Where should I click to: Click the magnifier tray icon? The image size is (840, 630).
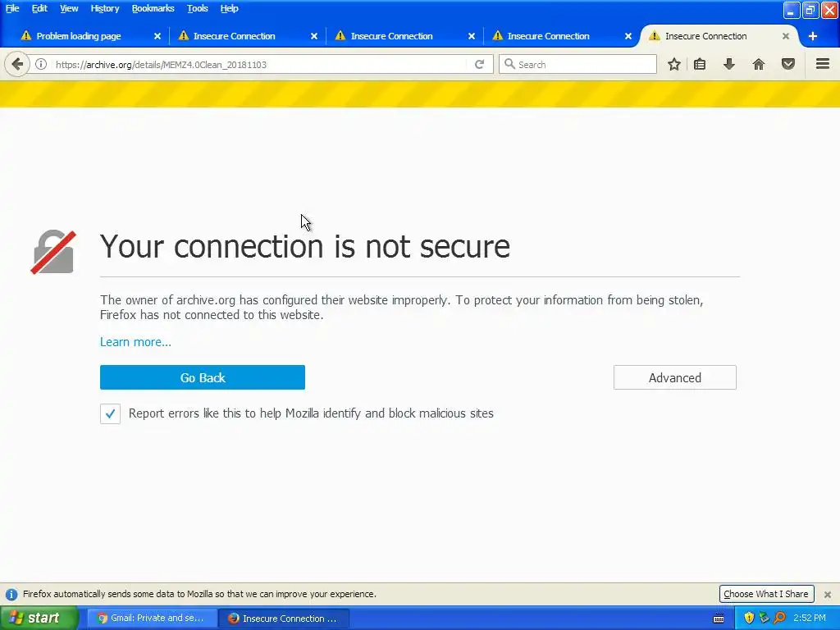(779, 618)
